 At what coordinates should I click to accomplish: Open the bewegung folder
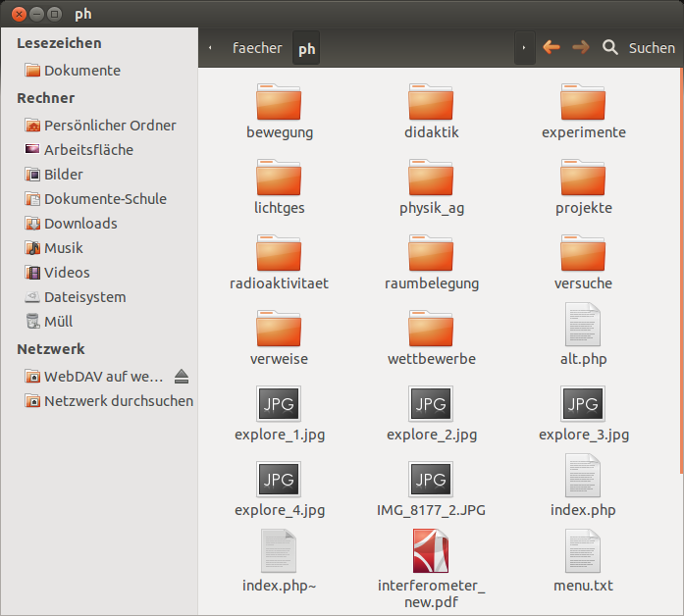(x=279, y=103)
